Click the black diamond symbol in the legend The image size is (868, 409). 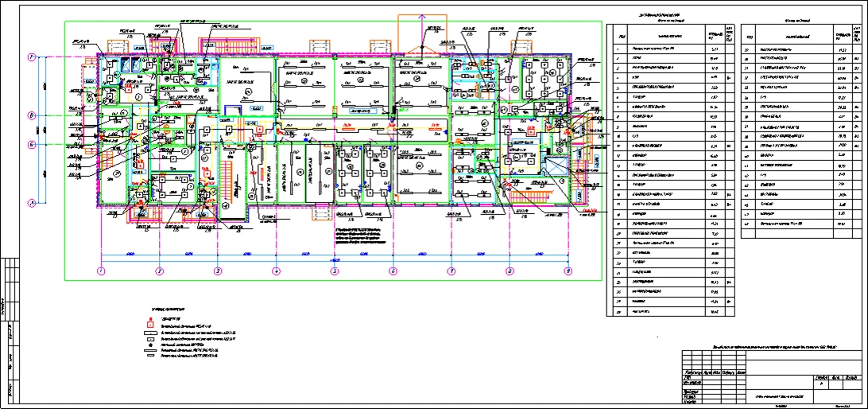[149, 345]
